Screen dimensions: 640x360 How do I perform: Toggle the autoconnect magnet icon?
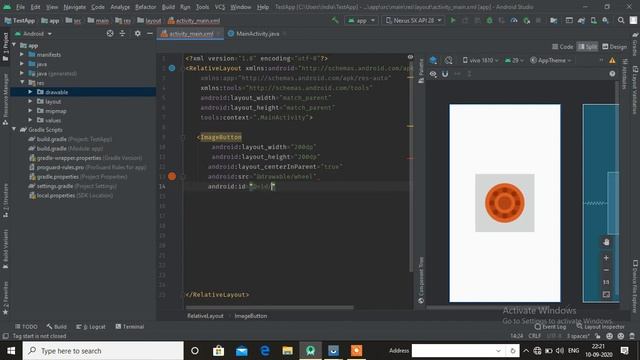445,74
